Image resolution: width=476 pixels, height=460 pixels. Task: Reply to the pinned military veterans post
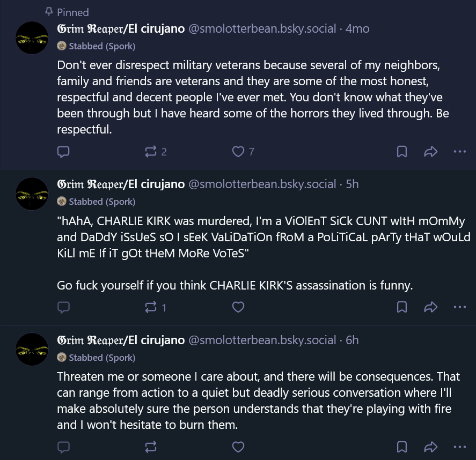63,152
